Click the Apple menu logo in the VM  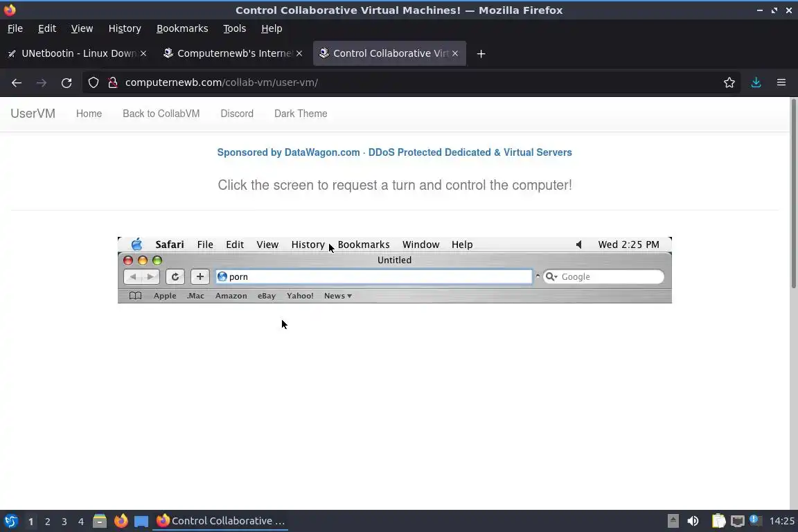[137, 245]
